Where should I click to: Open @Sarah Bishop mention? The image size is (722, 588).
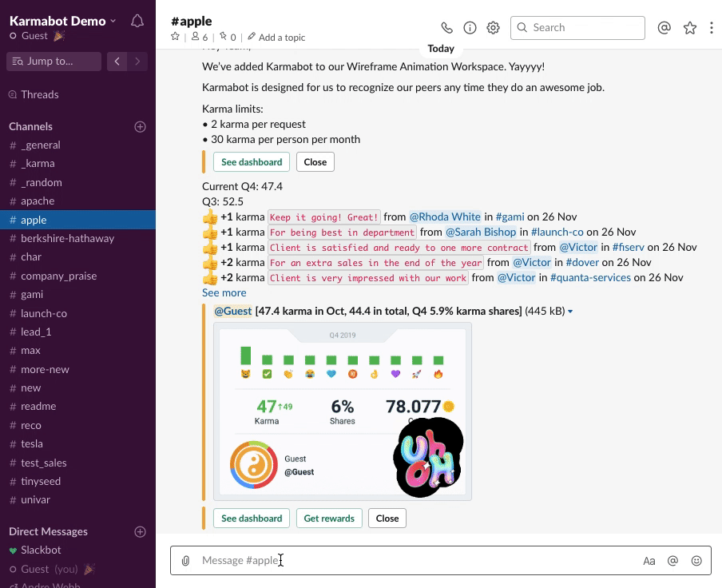(x=481, y=232)
